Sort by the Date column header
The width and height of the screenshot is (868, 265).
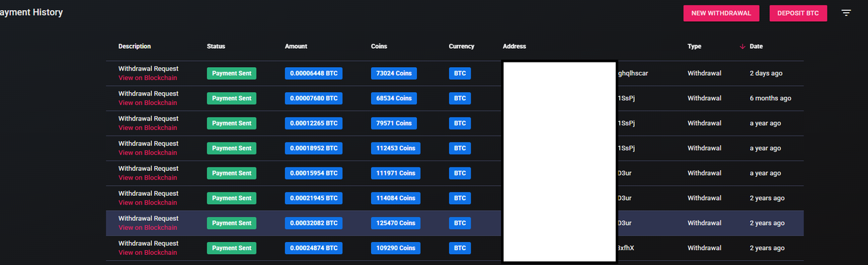coord(756,46)
